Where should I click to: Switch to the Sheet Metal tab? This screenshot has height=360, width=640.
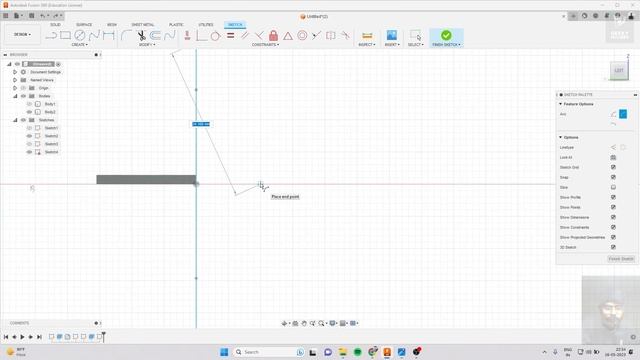143,25
